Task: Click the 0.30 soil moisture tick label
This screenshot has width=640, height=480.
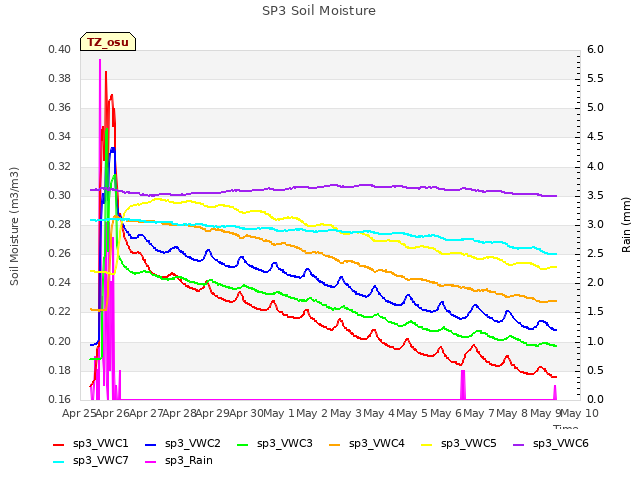Action: 60,196
